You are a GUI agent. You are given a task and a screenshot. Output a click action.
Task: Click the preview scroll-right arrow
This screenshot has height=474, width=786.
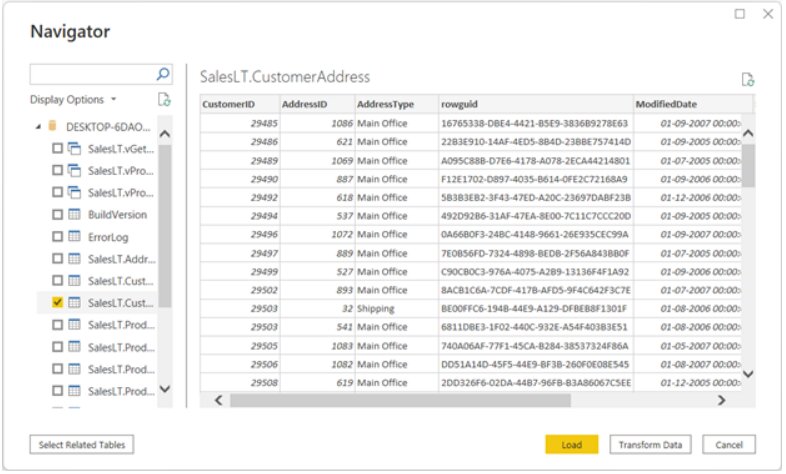(721, 400)
